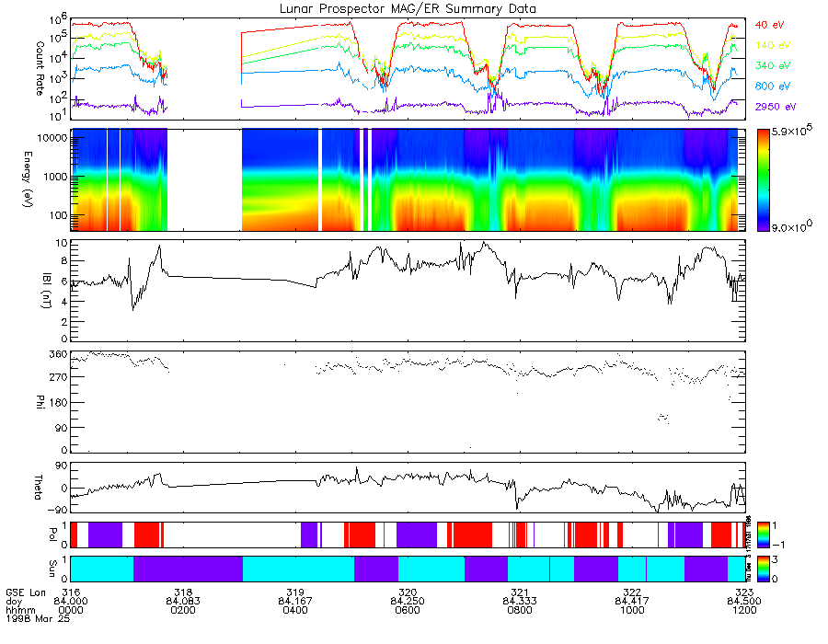Click the plot title Lunar Prospector MAG/ER Summary Data
The width and height of the screenshot is (828, 644).
coord(408,9)
